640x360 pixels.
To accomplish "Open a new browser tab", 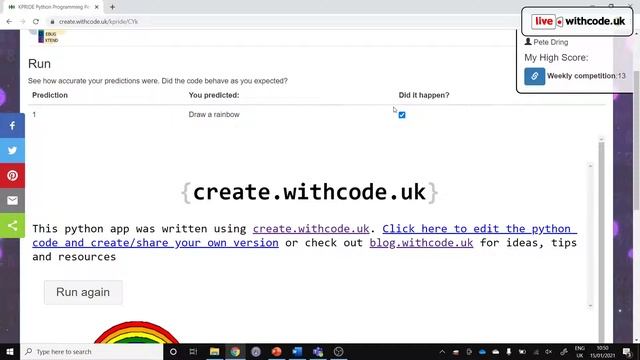I will [112, 7].
